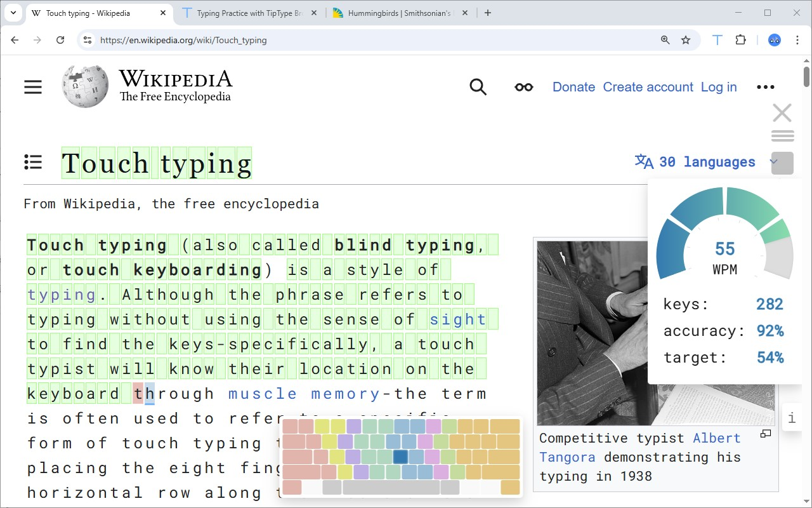Viewport: 812px width, 508px height.
Task: Click the 1938 typist photo thumbnail
Action: [655, 333]
